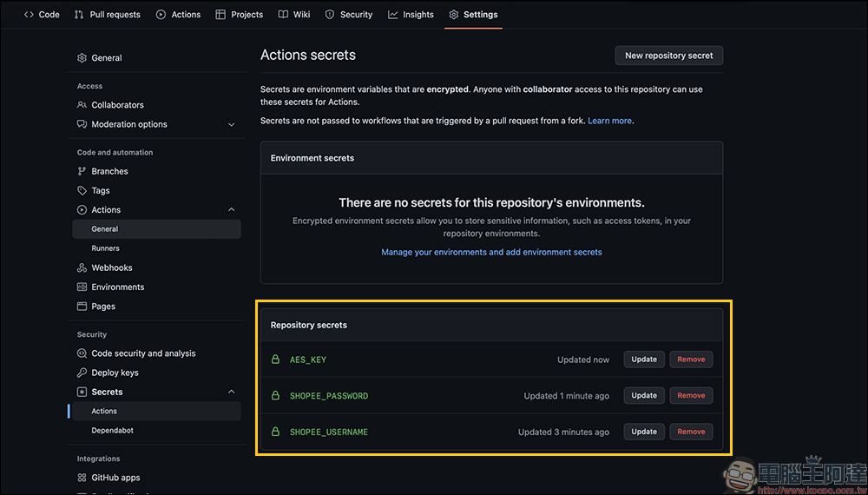Click the GitHub apps icon
868x495 pixels.
(82, 478)
